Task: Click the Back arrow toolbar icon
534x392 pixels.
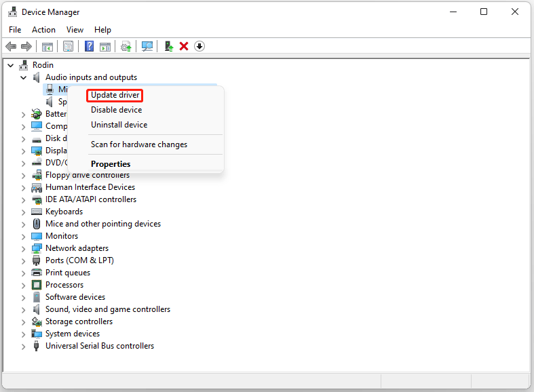Action: [12, 46]
